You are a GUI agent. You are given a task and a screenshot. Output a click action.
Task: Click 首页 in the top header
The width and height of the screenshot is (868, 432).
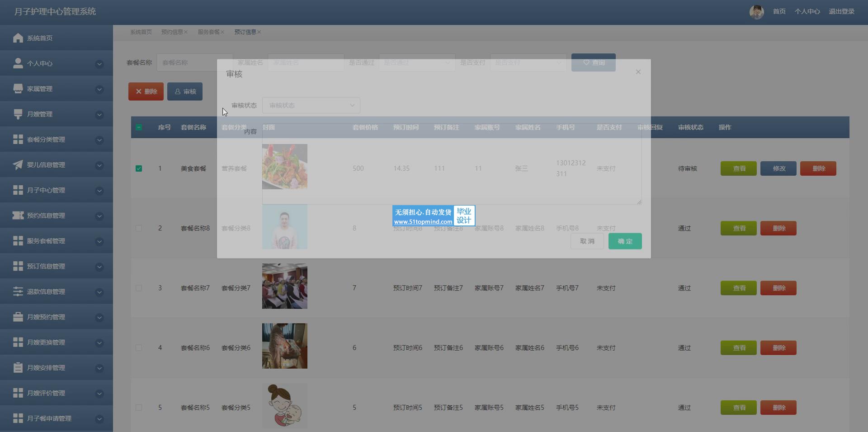point(779,11)
